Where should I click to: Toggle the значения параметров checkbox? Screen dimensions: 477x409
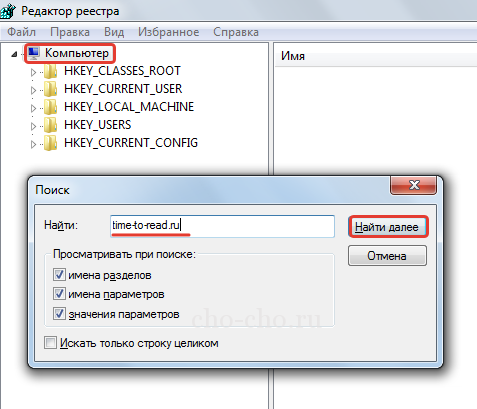click(x=59, y=314)
